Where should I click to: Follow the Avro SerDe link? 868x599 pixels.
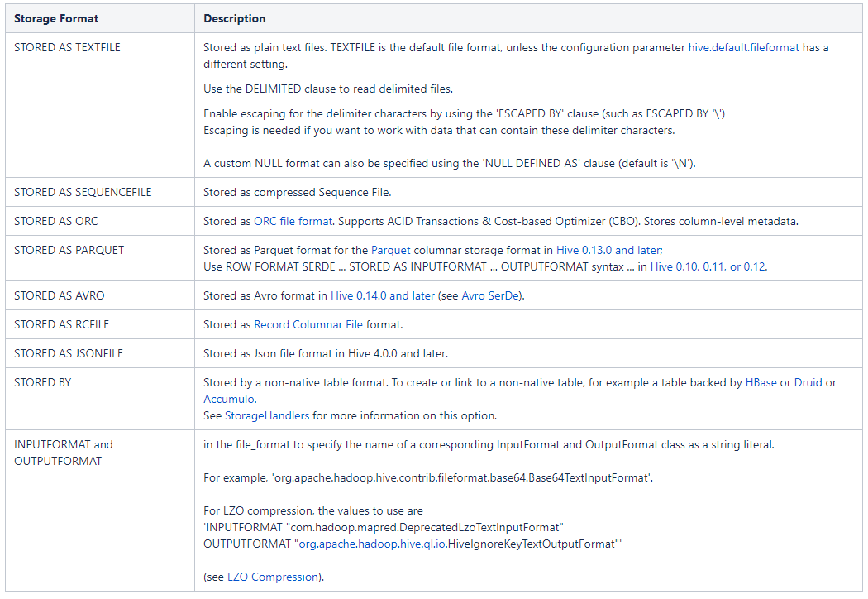490,296
